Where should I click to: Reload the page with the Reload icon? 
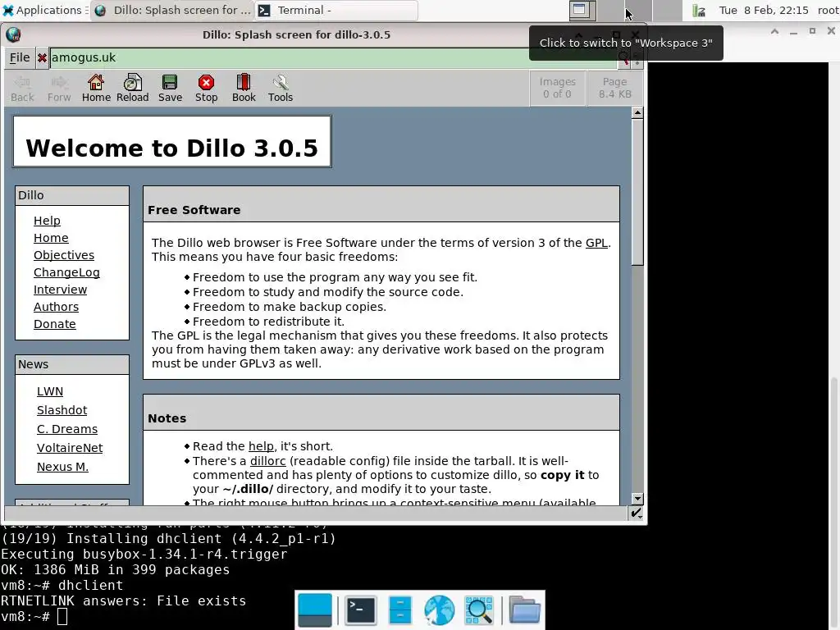tap(132, 89)
